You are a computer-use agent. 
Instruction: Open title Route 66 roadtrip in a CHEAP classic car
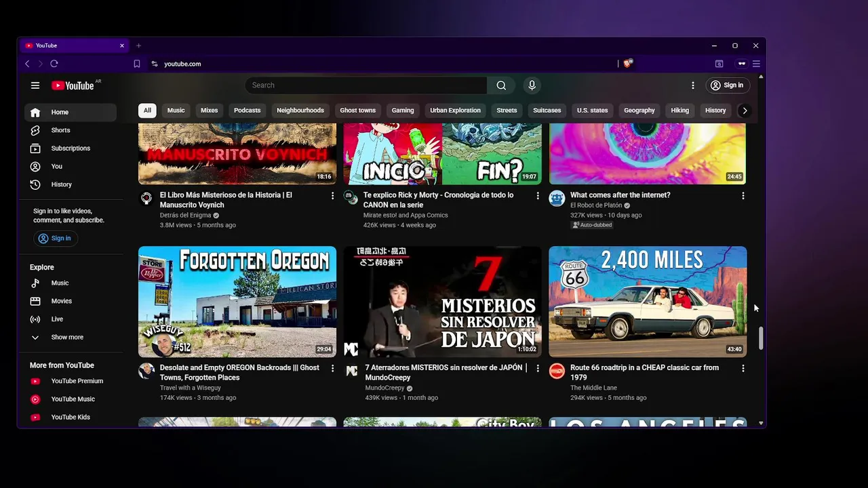(x=644, y=373)
